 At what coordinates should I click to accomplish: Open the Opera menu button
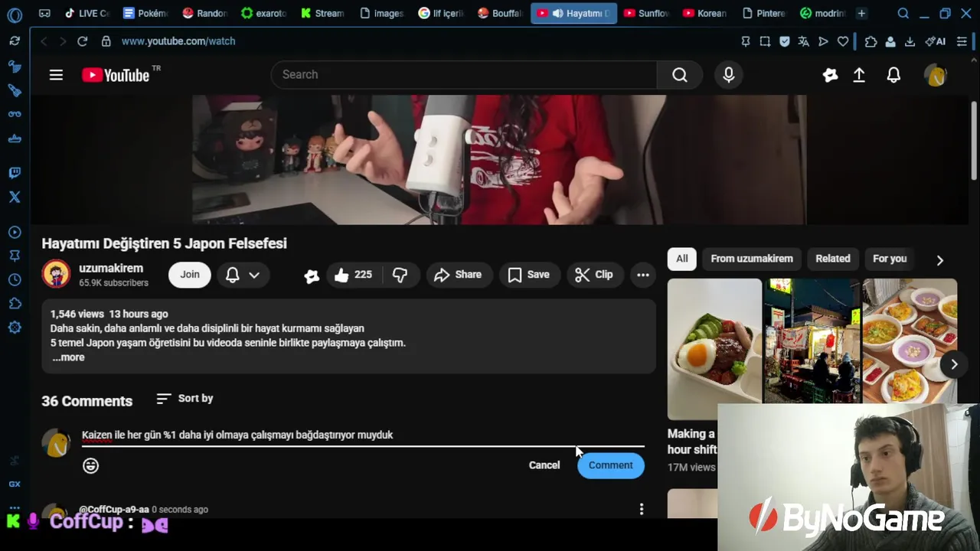(x=15, y=15)
